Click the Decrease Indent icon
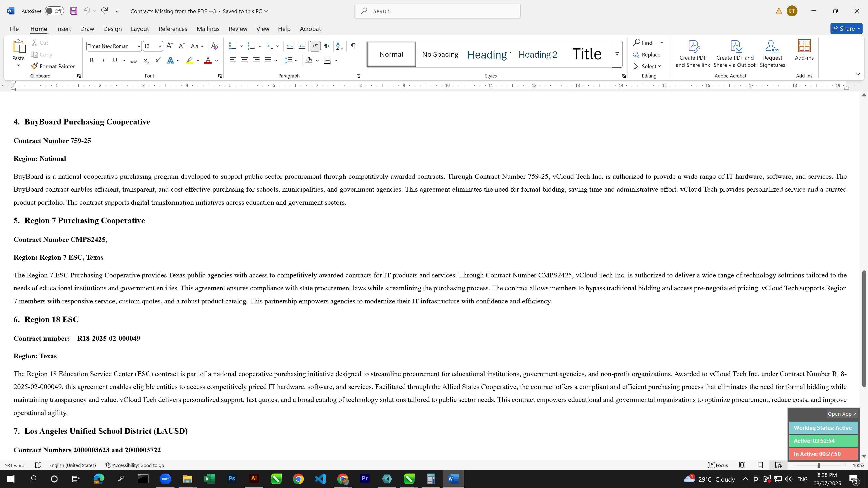 tap(290, 46)
